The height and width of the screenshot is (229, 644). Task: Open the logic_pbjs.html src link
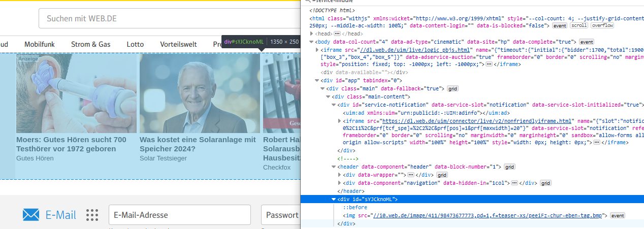415,50
